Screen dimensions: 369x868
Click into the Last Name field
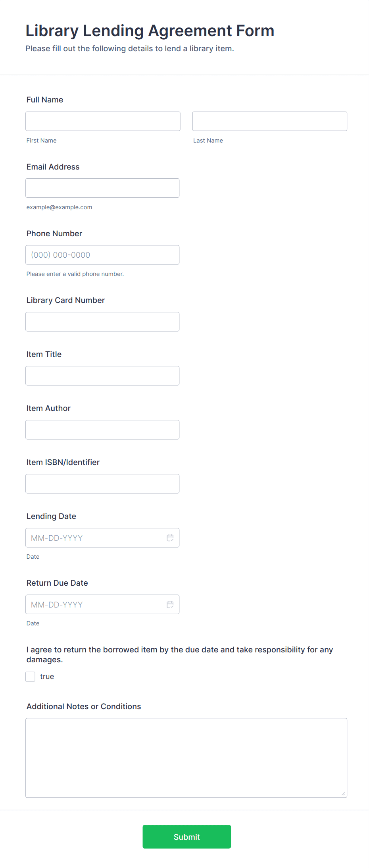[x=269, y=121]
